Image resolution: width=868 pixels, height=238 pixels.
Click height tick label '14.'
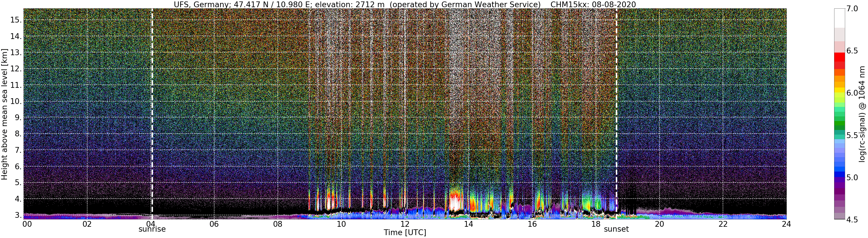pos(16,36)
